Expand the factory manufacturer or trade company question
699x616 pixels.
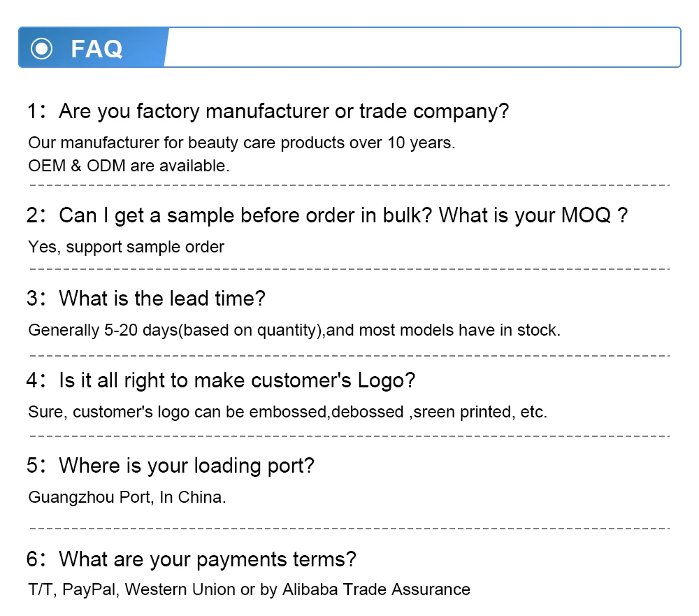point(284,111)
